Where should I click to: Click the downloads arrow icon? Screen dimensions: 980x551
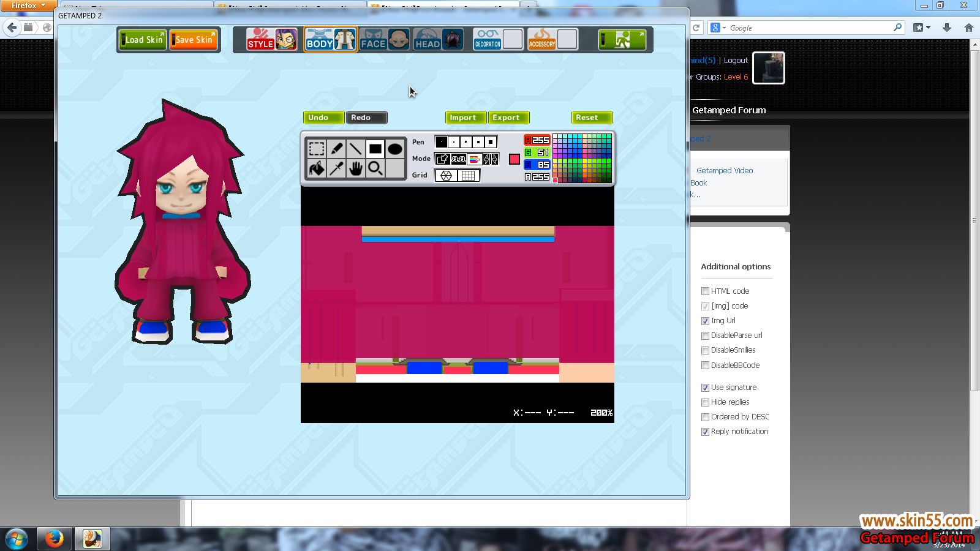click(x=947, y=28)
